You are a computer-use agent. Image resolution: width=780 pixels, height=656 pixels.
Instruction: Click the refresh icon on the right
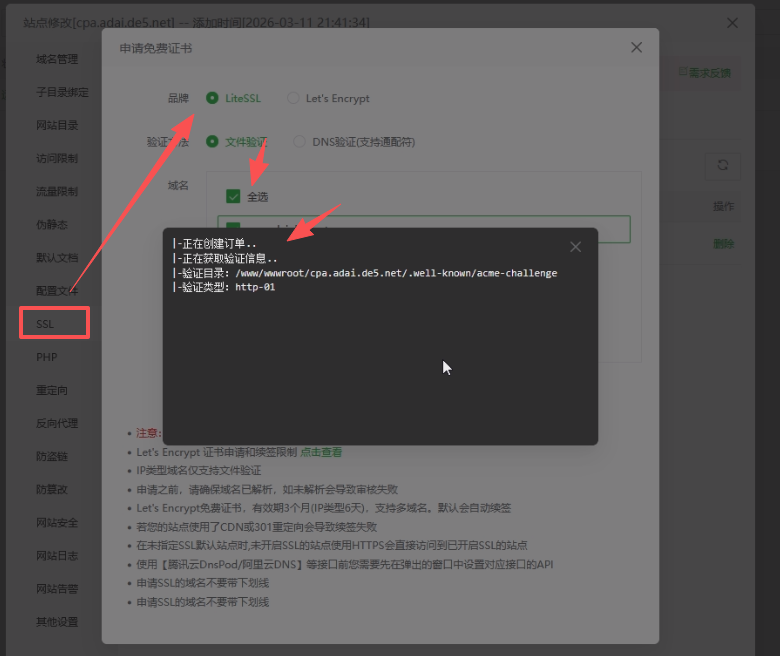tap(723, 166)
